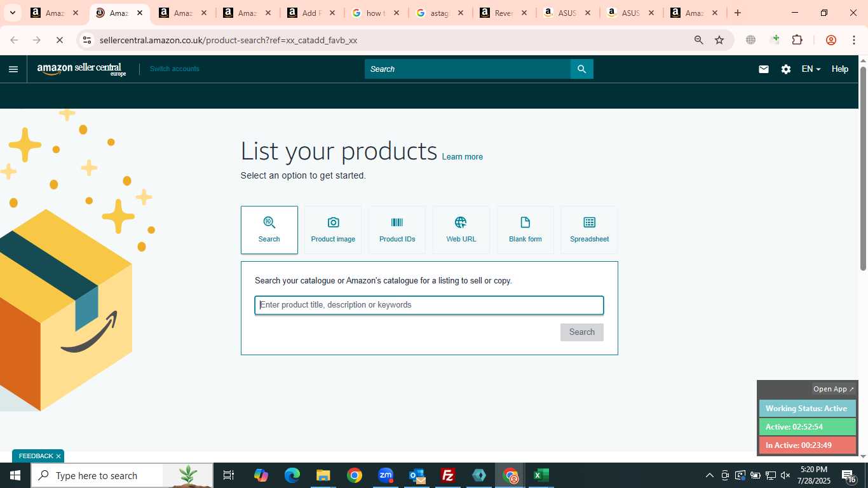Show hidden system tray icons

coord(709,475)
